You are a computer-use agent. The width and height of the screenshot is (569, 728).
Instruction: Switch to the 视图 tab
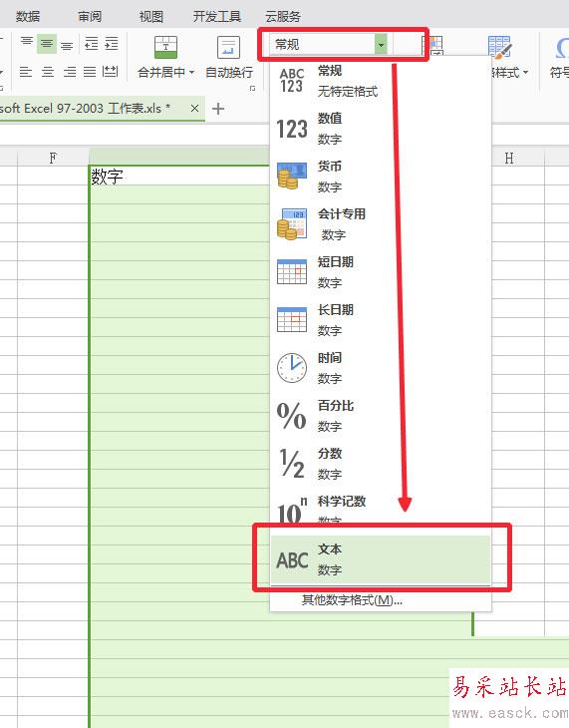coord(151,17)
